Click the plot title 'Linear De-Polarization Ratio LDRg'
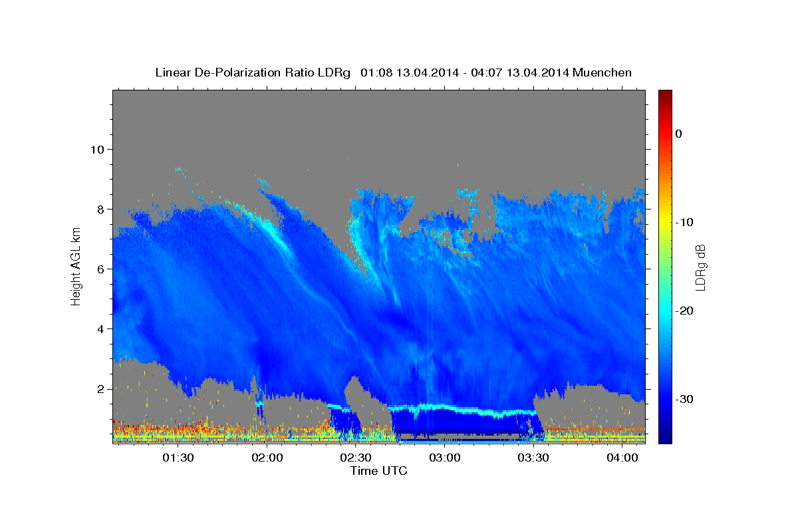 tap(253, 72)
